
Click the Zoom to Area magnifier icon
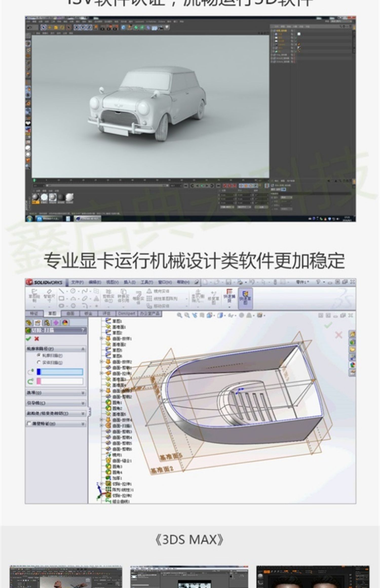[187, 315]
